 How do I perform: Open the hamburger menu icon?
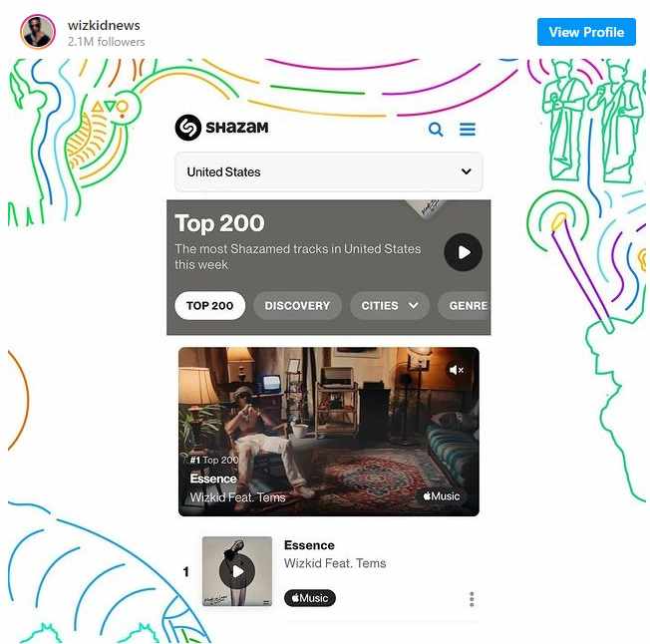pos(468,129)
